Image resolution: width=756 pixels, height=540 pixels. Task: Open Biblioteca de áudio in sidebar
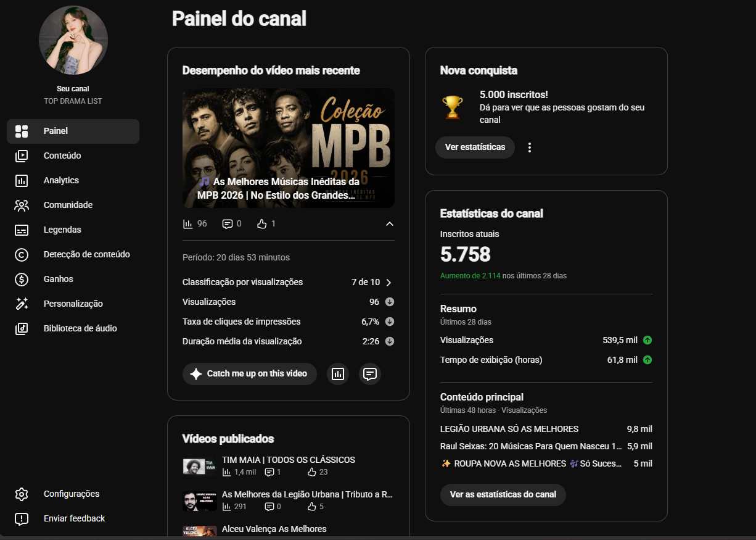(73, 329)
